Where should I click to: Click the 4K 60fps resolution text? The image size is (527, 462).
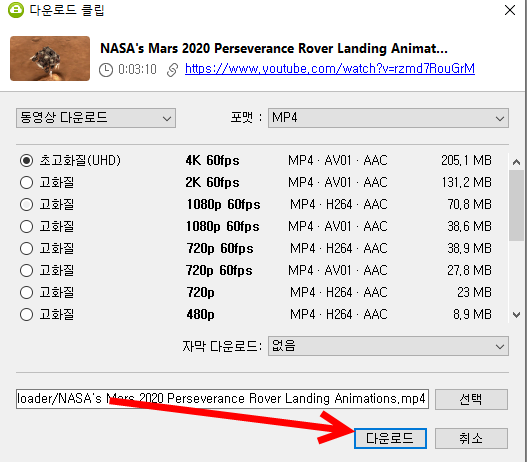click(212, 161)
